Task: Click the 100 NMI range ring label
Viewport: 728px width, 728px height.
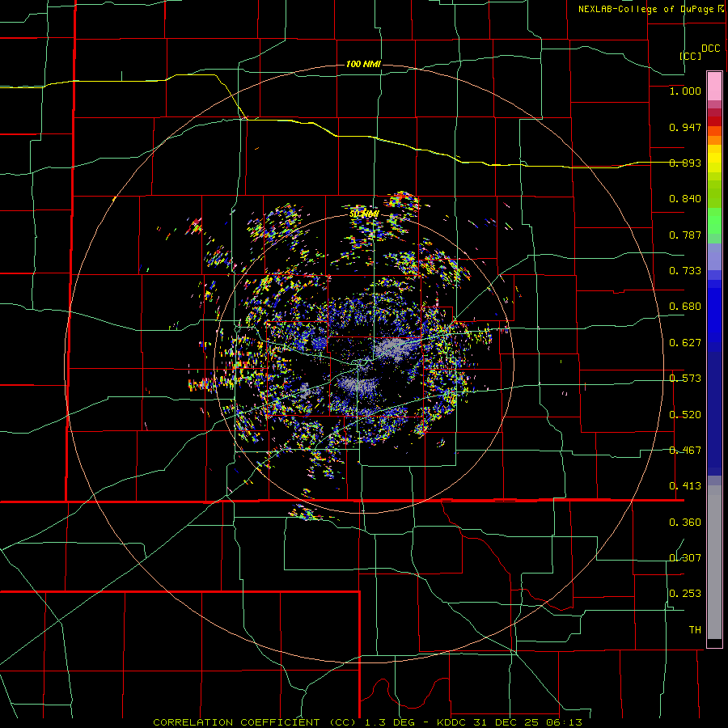Action: click(363, 64)
